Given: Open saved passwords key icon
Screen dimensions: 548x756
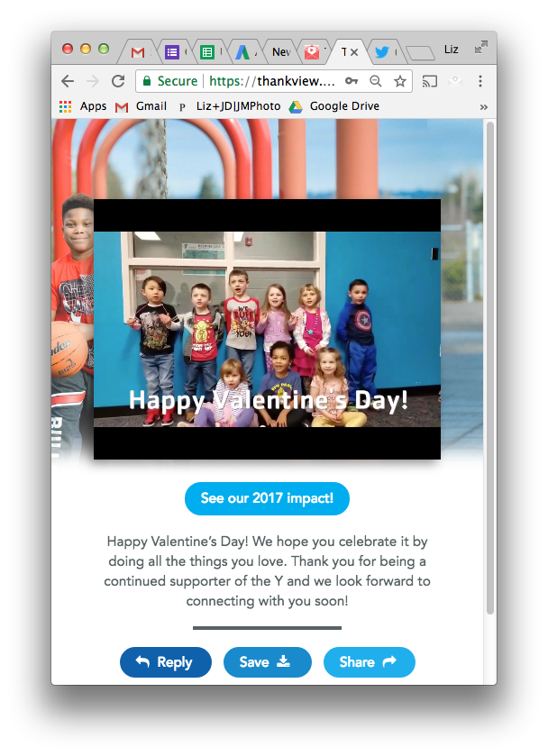Looking at the screenshot, I should (x=352, y=81).
